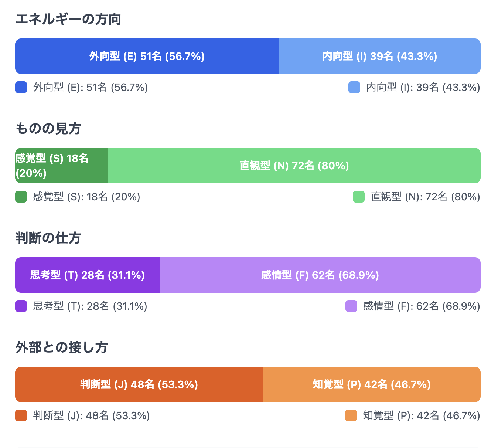The height and width of the screenshot is (448, 498).
Task: Select the 直観型 (N) 72名 bar segment
Action: (294, 166)
